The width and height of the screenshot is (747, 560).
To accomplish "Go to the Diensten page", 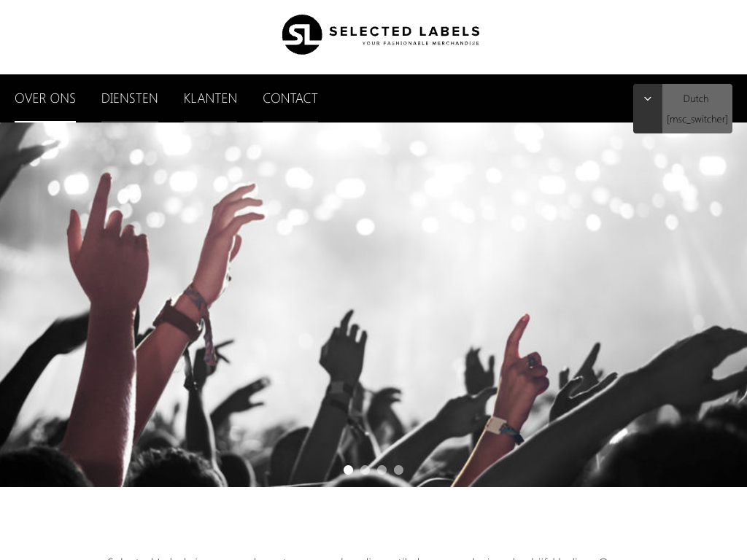I will point(130,98).
